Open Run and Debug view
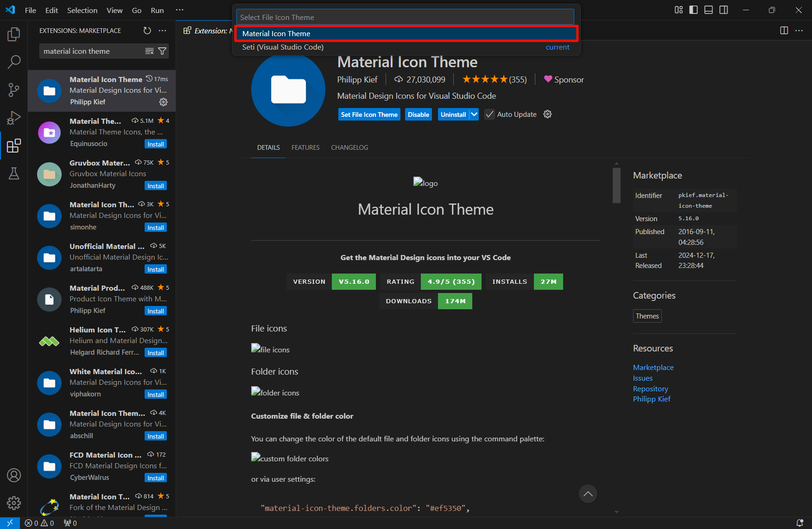812x529 pixels. click(x=14, y=118)
